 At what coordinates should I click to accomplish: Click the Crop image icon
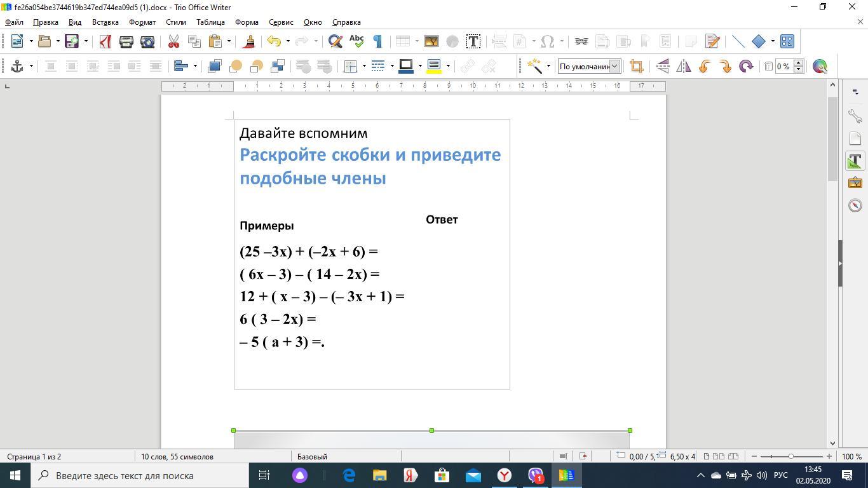[x=636, y=66]
